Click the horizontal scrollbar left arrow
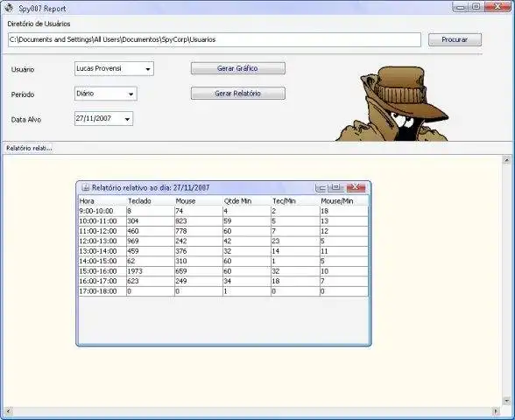The image size is (515, 420). 8,411
